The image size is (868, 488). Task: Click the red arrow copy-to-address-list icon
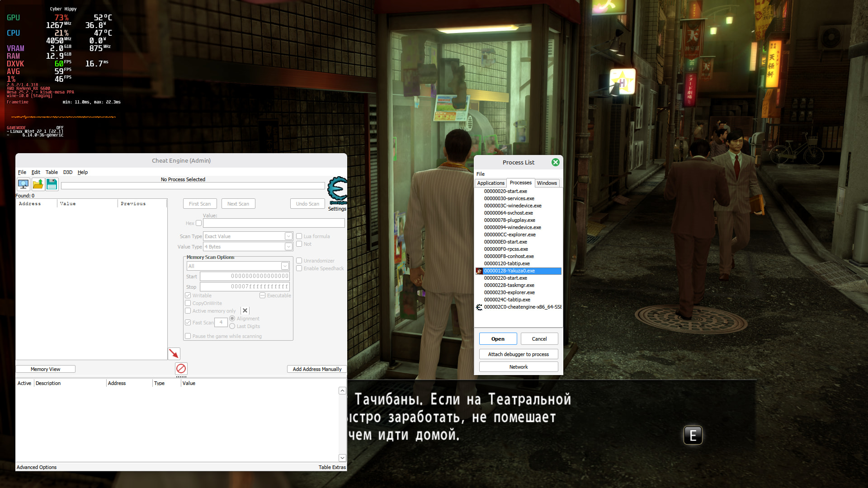[x=174, y=353]
